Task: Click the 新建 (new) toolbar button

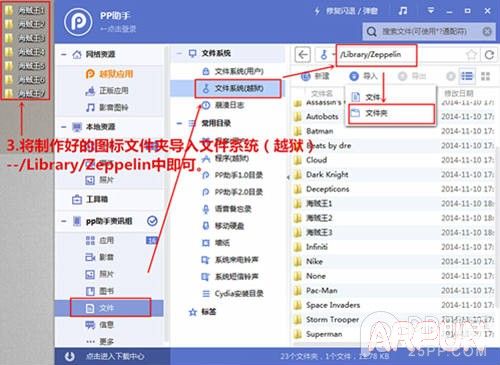Action: tap(315, 76)
